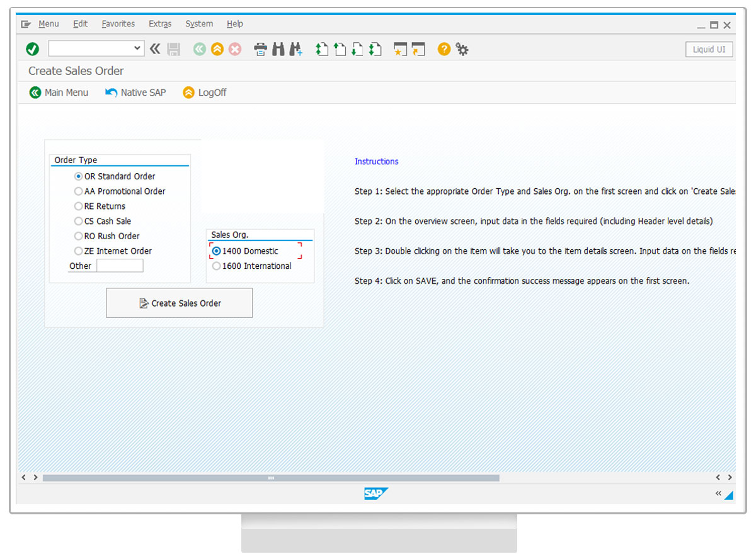Collapse the command field with double-chevron
This screenshot has width=756, height=559.
point(155,49)
